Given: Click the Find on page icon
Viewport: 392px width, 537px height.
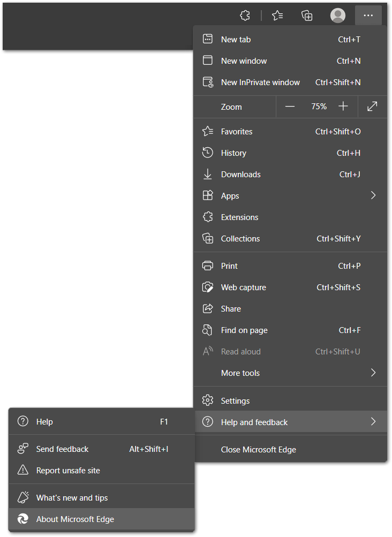Looking at the screenshot, I should click(x=207, y=330).
